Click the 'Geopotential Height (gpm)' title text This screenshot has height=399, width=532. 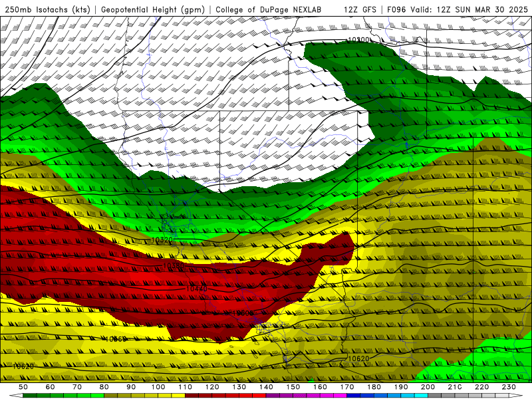(x=153, y=10)
